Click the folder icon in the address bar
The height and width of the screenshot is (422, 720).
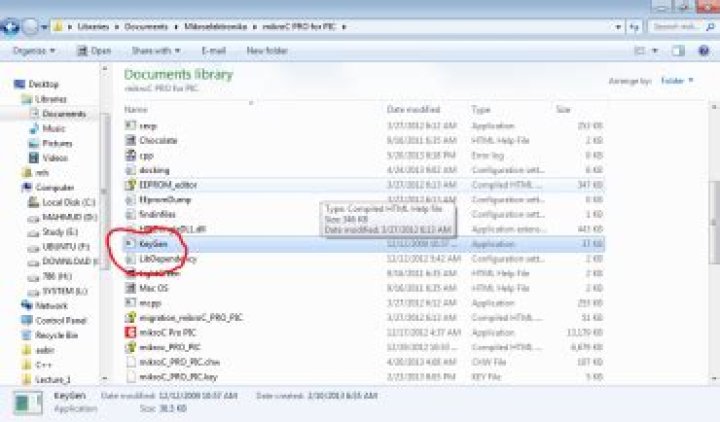pyautogui.click(x=58, y=27)
